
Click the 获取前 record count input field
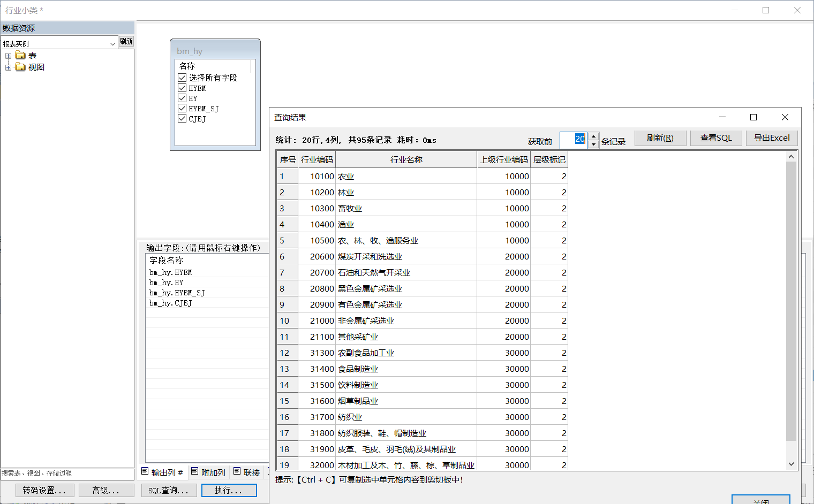(x=572, y=140)
